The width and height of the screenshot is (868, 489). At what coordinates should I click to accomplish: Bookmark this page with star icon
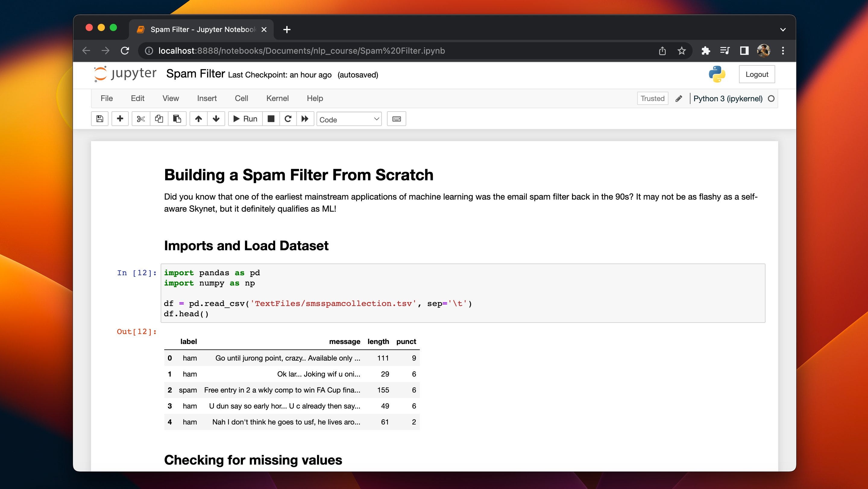coord(681,51)
